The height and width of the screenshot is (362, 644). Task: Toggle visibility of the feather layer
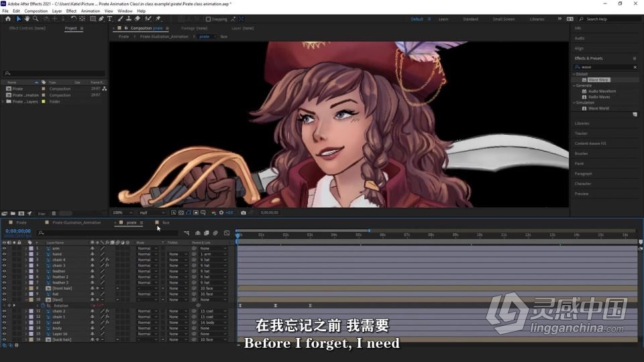point(4,271)
